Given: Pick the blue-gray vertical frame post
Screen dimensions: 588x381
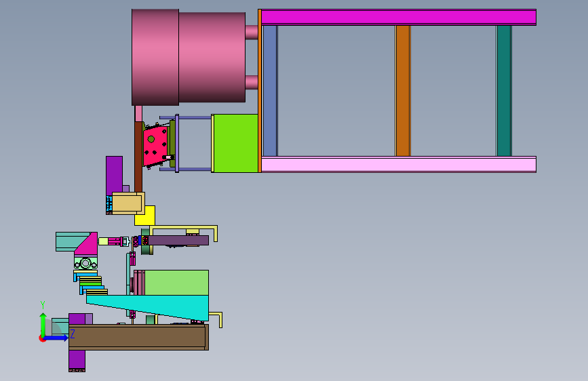Looking at the screenshot, I should click(270, 91).
